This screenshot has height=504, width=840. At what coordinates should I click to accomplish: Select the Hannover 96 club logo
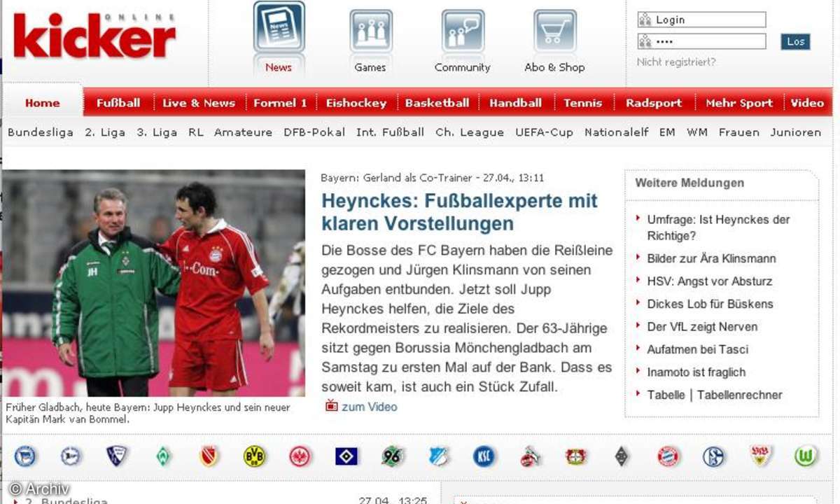pos(393,456)
